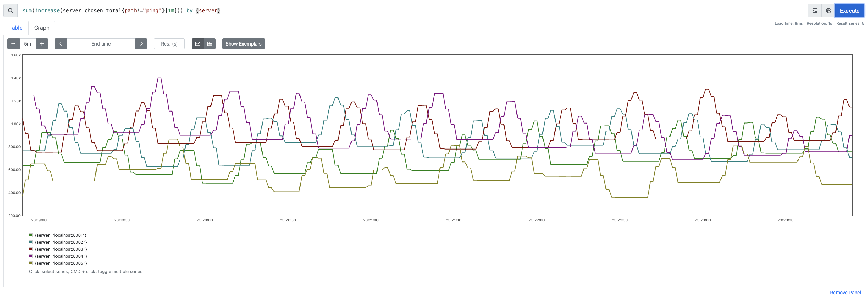This screenshot has height=299, width=868.
Task: Click the legend hint about selecting series
Action: 86,272
